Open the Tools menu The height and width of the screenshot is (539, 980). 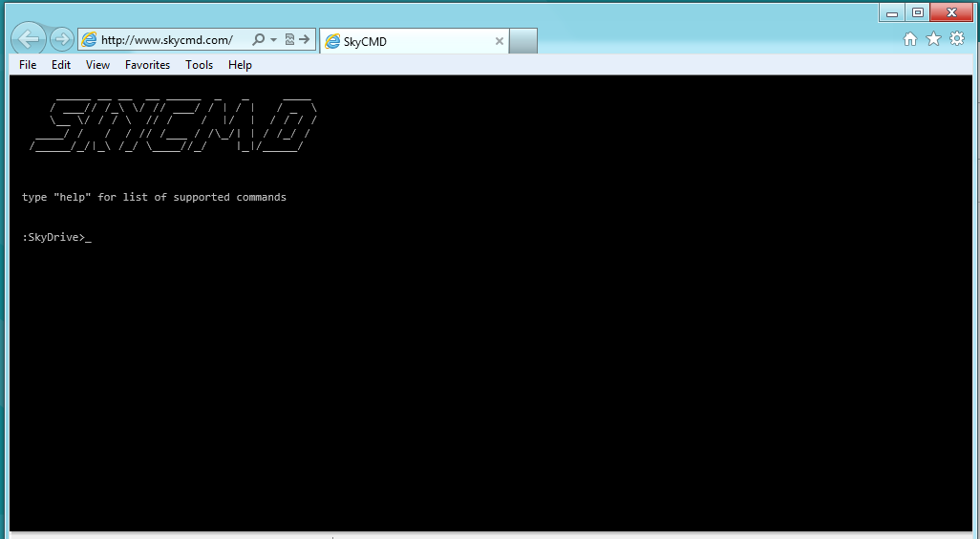(x=200, y=65)
